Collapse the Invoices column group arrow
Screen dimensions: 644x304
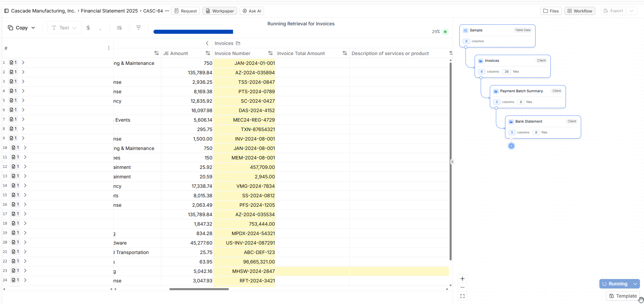pos(207,43)
